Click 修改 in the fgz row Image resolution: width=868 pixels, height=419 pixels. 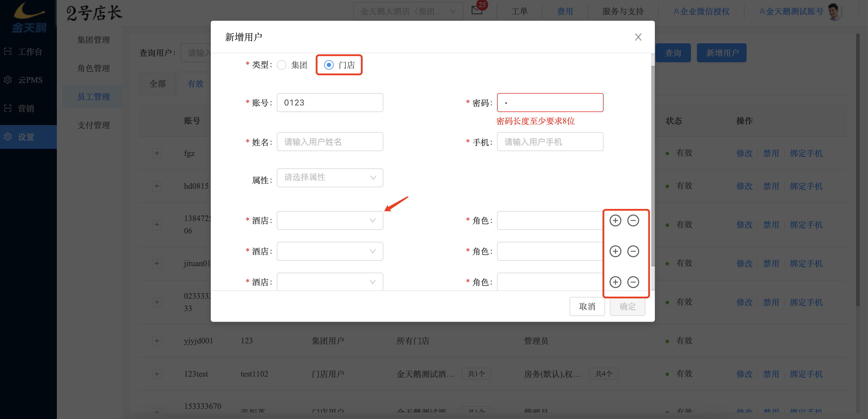click(x=744, y=153)
